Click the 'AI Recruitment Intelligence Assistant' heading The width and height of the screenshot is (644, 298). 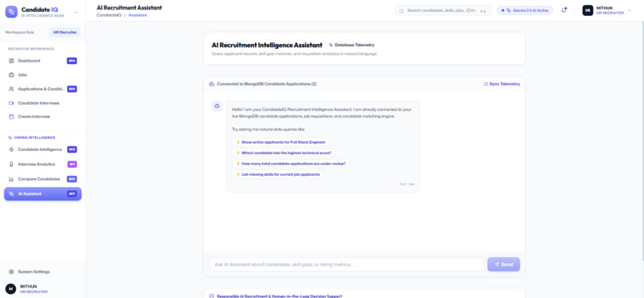click(267, 46)
